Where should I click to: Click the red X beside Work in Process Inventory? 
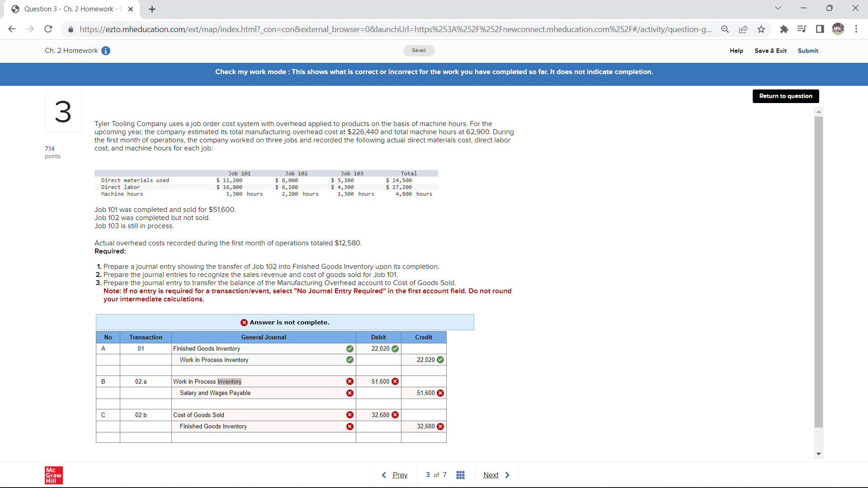[x=349, y=381]
